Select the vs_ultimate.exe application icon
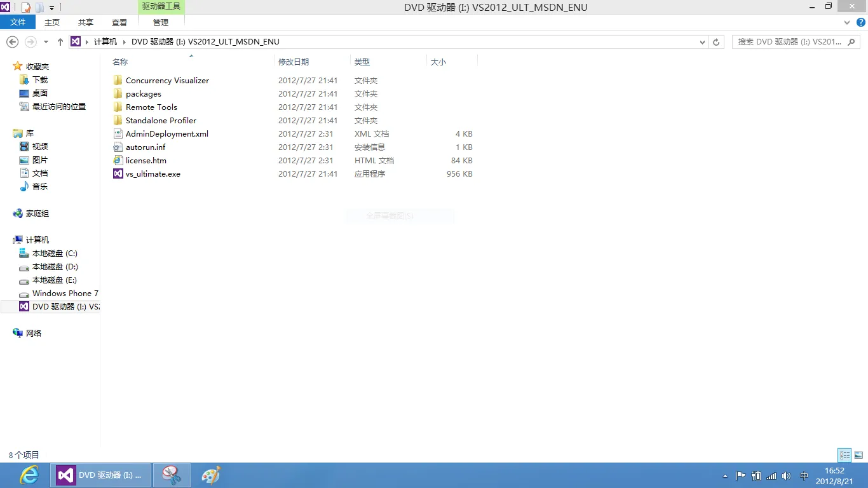The width and height of the screenshot is (868, 488). 118,173
